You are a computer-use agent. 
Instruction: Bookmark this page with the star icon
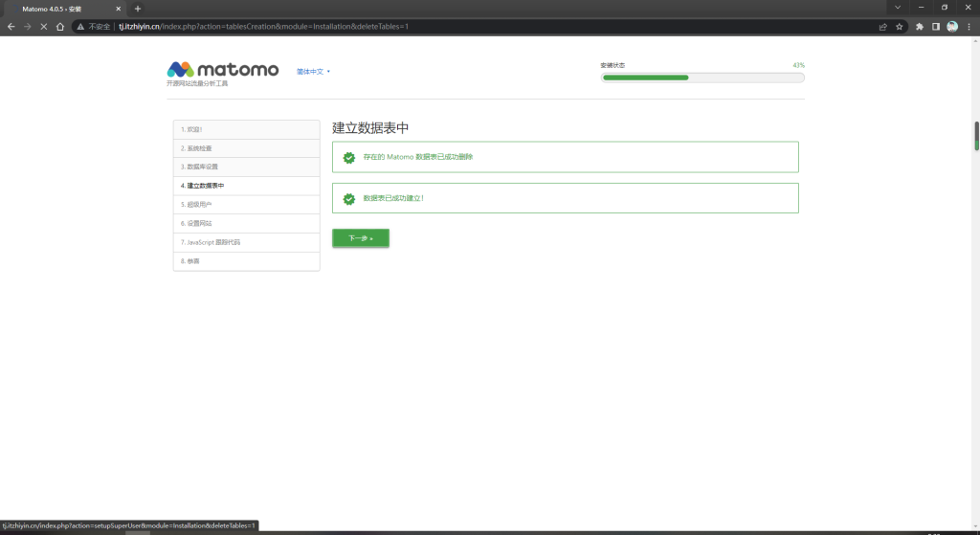coord(900,27)
